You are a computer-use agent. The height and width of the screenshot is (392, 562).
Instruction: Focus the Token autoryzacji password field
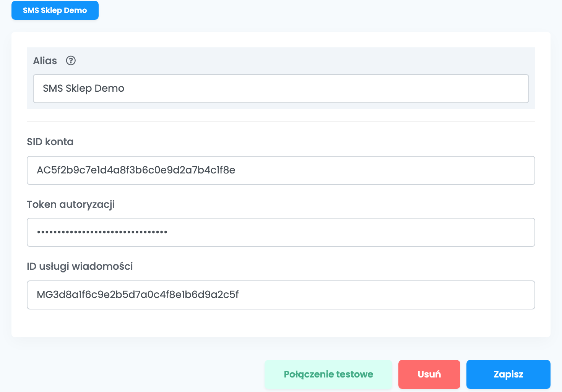point(281,232)
